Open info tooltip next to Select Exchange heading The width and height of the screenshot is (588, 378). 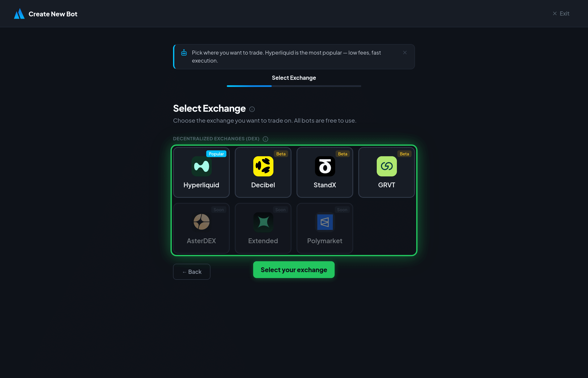point(252,109)
